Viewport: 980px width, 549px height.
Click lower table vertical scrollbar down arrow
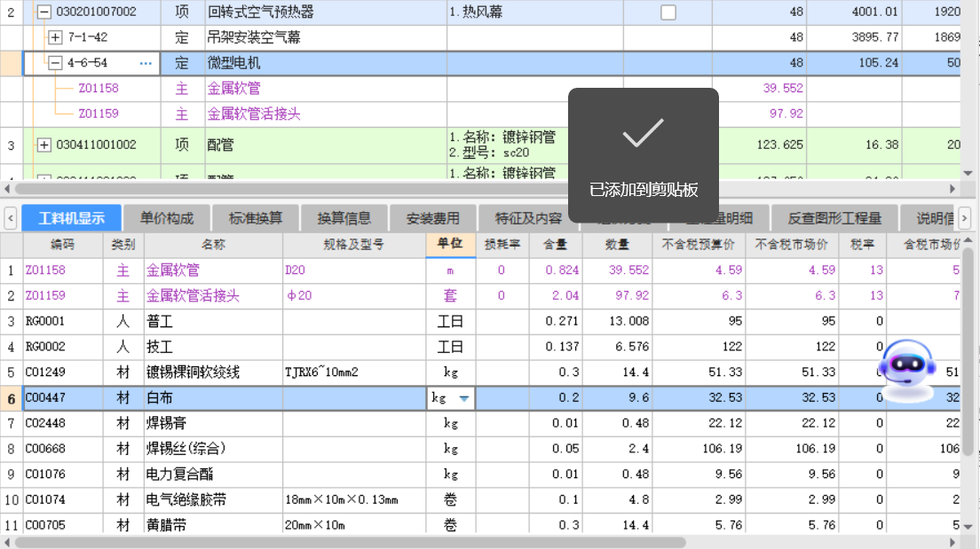968,527
